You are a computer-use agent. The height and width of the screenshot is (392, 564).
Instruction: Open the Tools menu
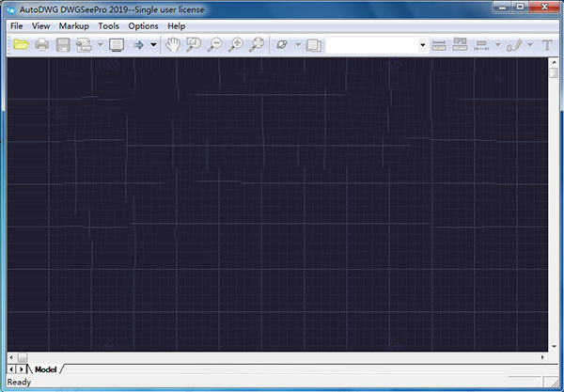(x=109, y=26)
